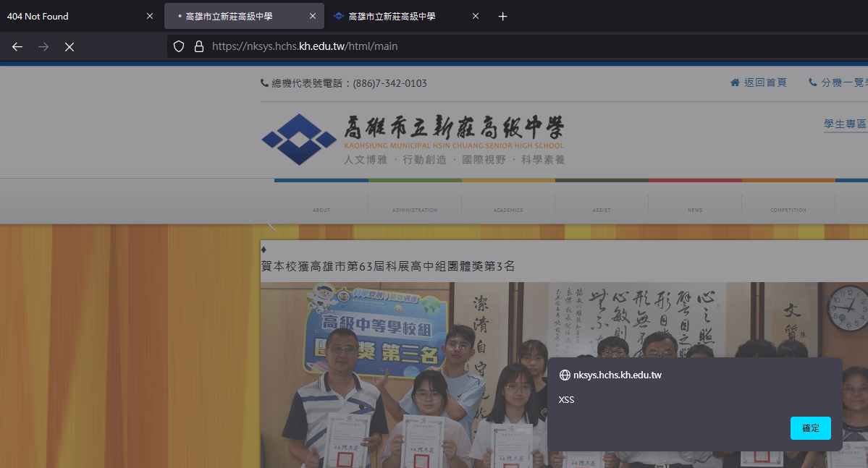This screenshot has height=468, width=868.
Task: Select the active 高雄市立新莊高級中學 tab
Action: (244, 16)
